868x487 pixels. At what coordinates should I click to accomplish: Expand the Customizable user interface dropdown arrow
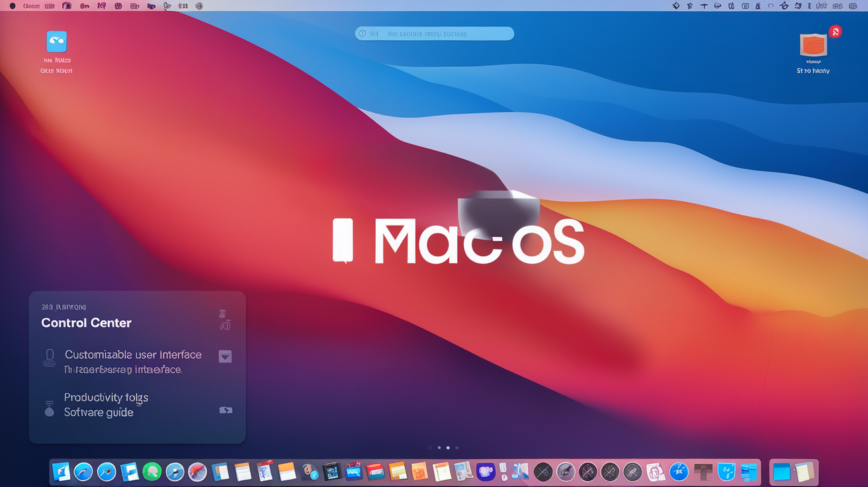225,356
